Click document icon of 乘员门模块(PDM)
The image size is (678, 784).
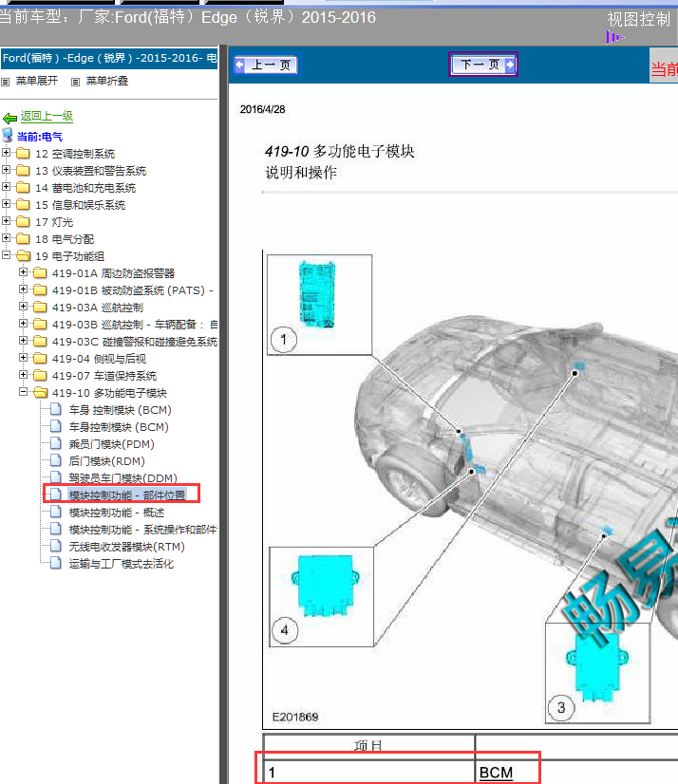point(56,443)
